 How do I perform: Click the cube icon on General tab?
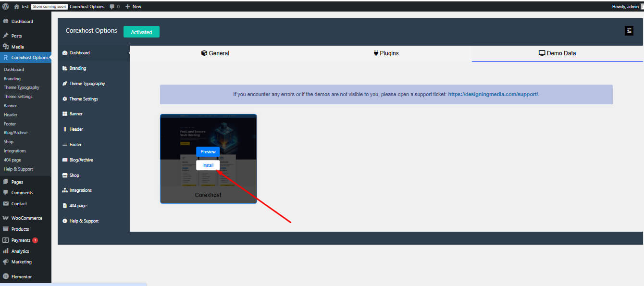point(204,53)
